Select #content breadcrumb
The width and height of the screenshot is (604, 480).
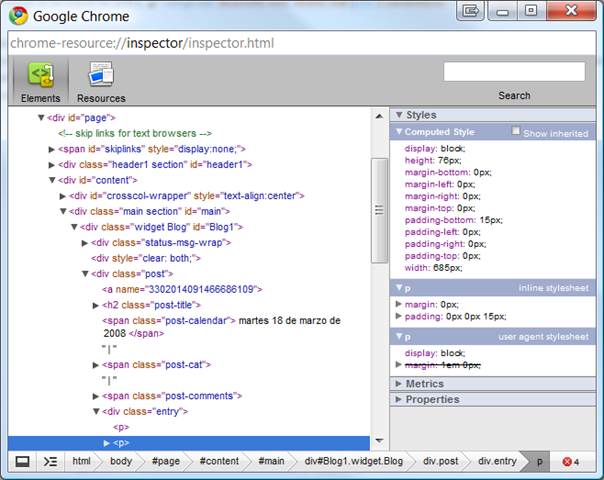(x=219, y=461)
